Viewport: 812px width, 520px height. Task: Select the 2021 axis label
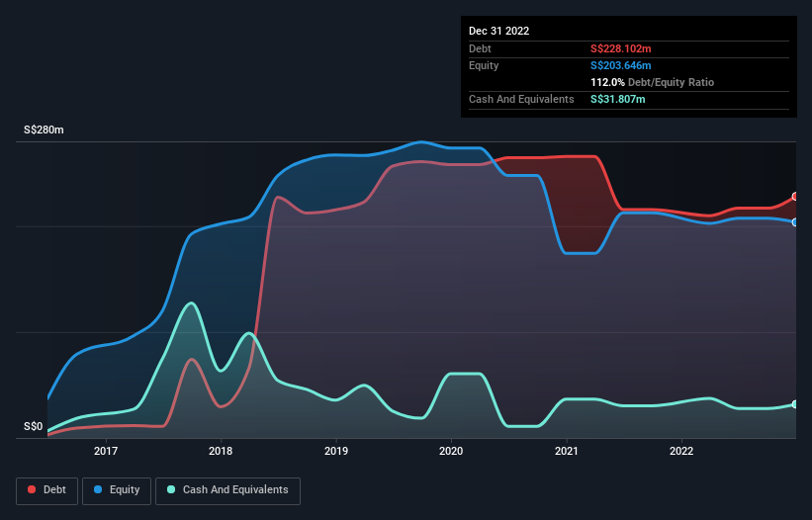tap(567, 451)
